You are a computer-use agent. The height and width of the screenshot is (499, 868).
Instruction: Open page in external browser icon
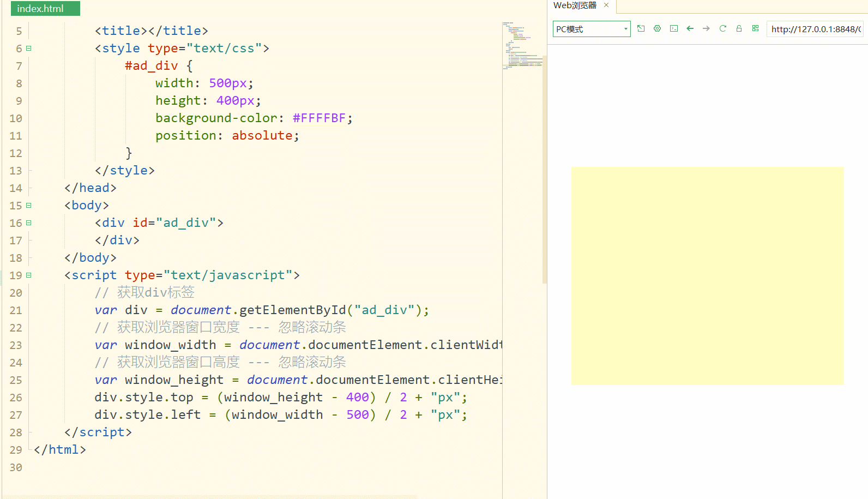[x=641, y=28]
